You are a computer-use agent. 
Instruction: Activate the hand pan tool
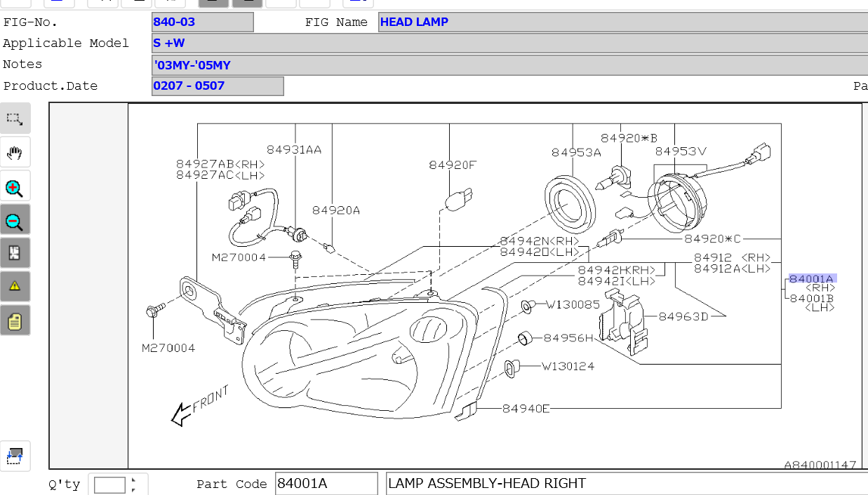pyautogui.click(x=15, y=153)
